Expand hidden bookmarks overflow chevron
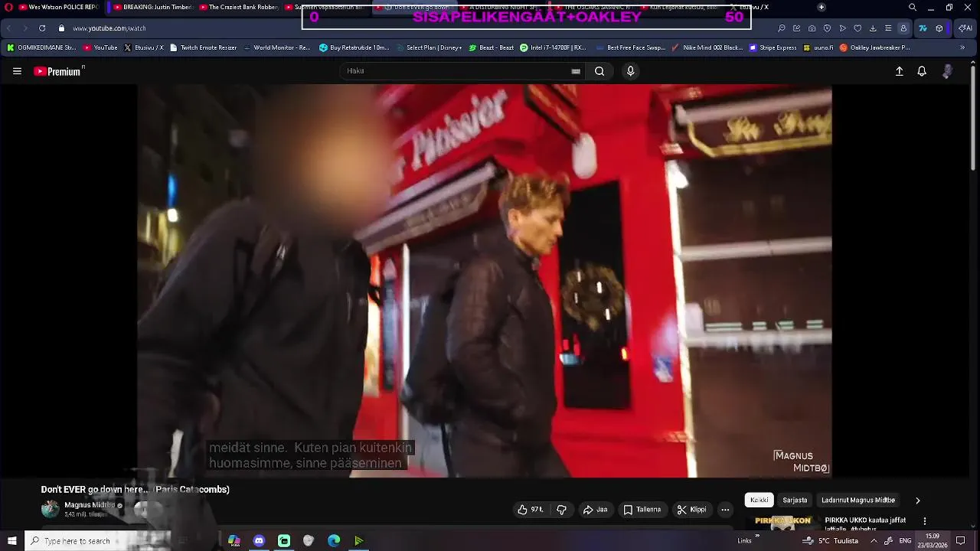 [x=962, y=47]
